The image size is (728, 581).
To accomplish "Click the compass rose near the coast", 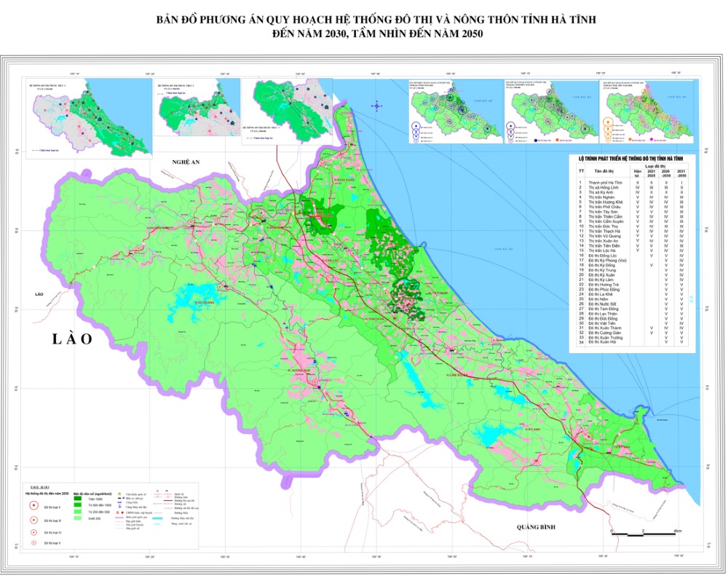I will pos(376,106).
